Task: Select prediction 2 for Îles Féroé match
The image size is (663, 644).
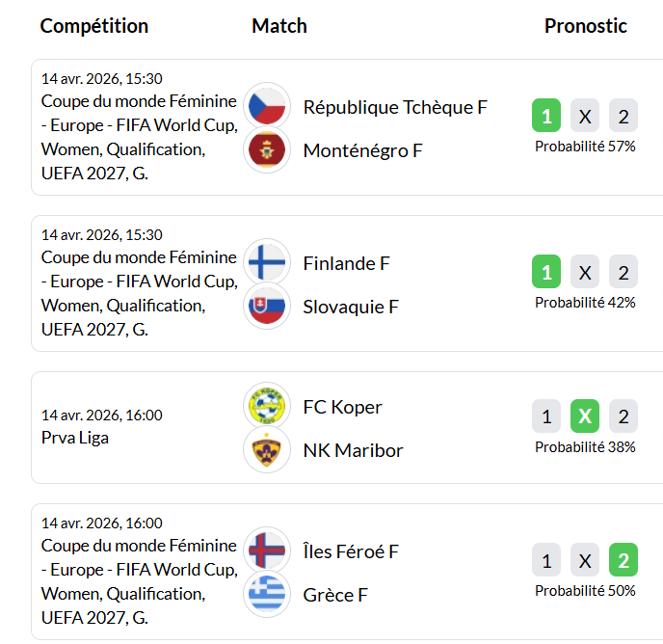Action: 623,560
